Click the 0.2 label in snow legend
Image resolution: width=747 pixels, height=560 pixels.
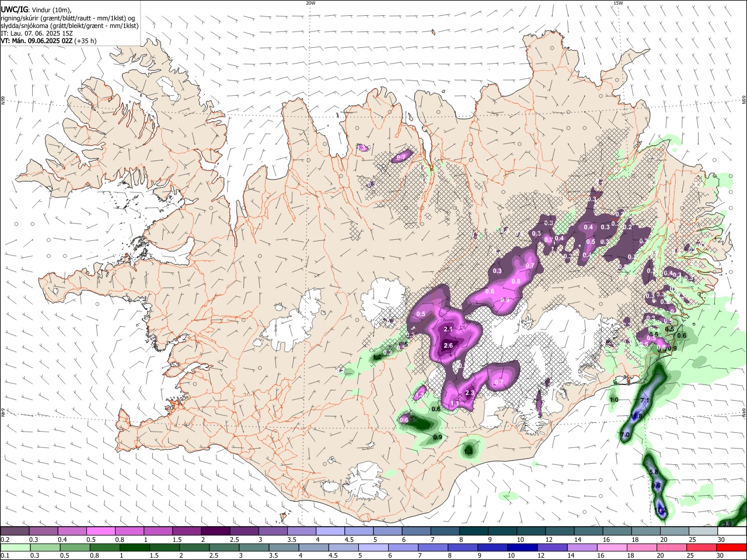click(x=5, y=540)
